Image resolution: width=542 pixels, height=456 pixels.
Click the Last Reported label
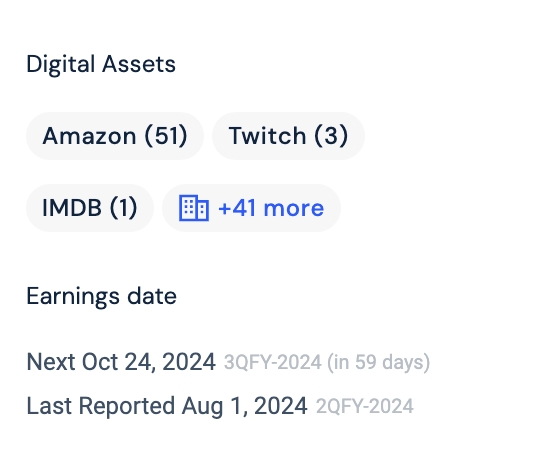pyautogui.click(x=101, y=406)
